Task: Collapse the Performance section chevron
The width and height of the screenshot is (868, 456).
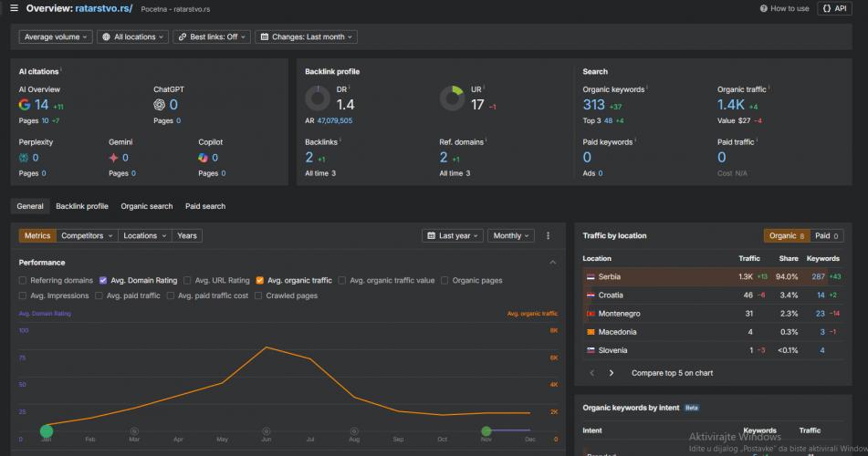Action: click(x=552, y=263)
